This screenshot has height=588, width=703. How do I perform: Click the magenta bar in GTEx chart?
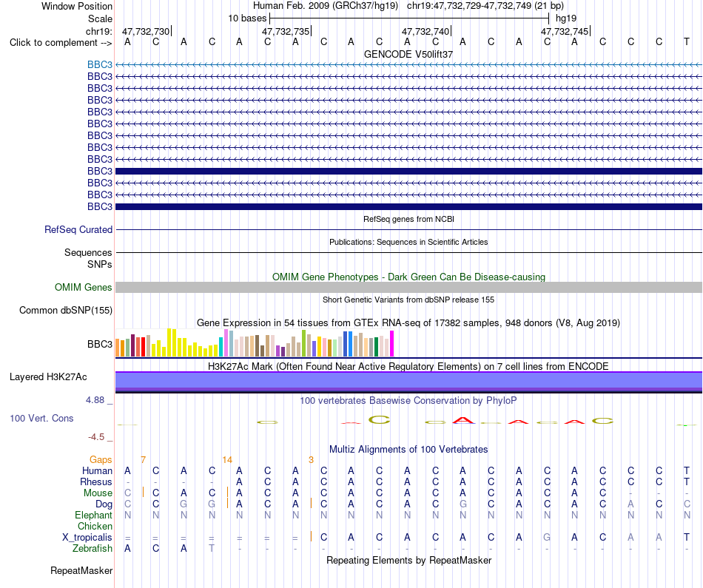click(x=392, y=344)
